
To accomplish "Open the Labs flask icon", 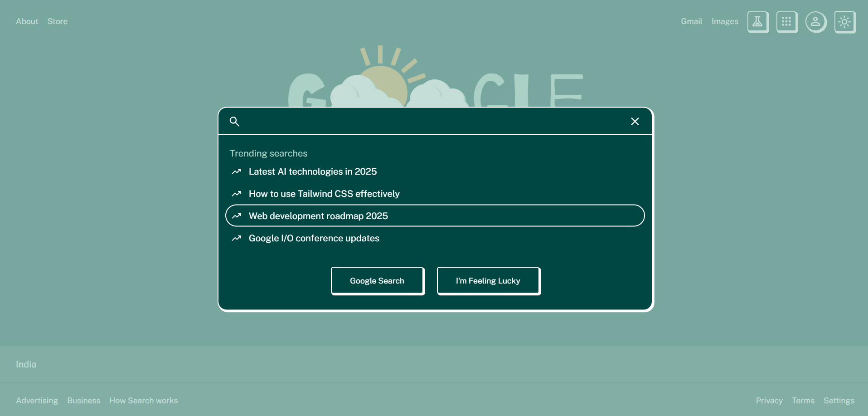I will tap(758, 22).
